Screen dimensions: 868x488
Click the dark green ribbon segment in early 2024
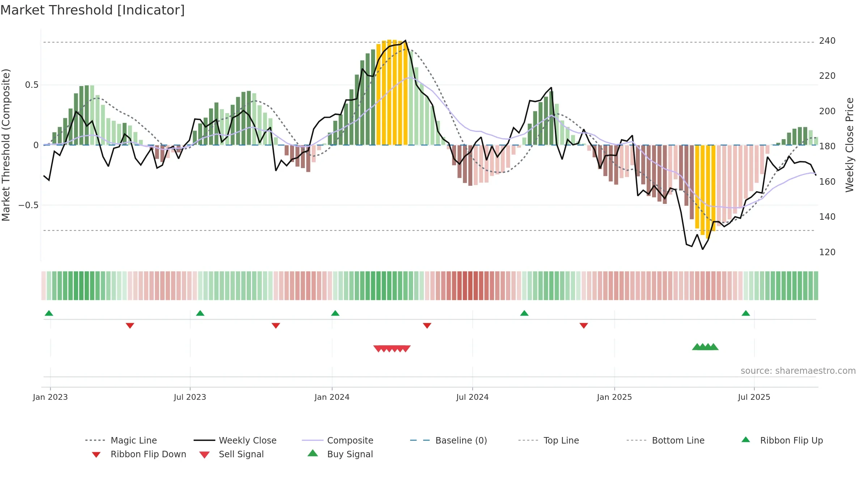[x=378, y=286]
